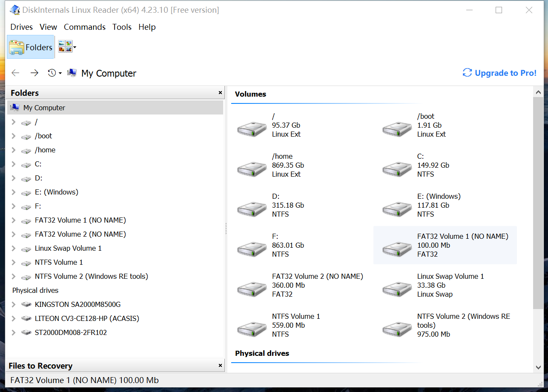
Task: Click E: (Windows) volume disk icon
Action: coord(397,209)
